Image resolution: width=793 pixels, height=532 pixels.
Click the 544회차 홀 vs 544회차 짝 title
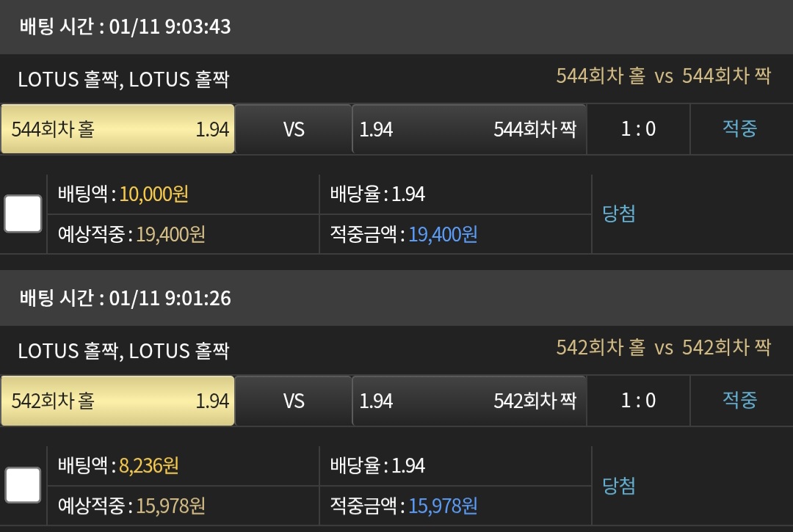[x=663, y=76]
